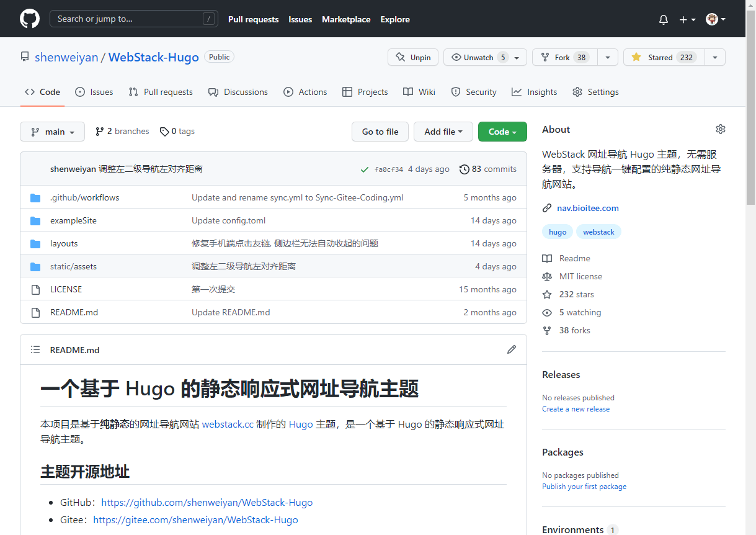This screenshot has height=535, width=756.
Task: Edit repository About with gear icon
Action: (721, 129)
